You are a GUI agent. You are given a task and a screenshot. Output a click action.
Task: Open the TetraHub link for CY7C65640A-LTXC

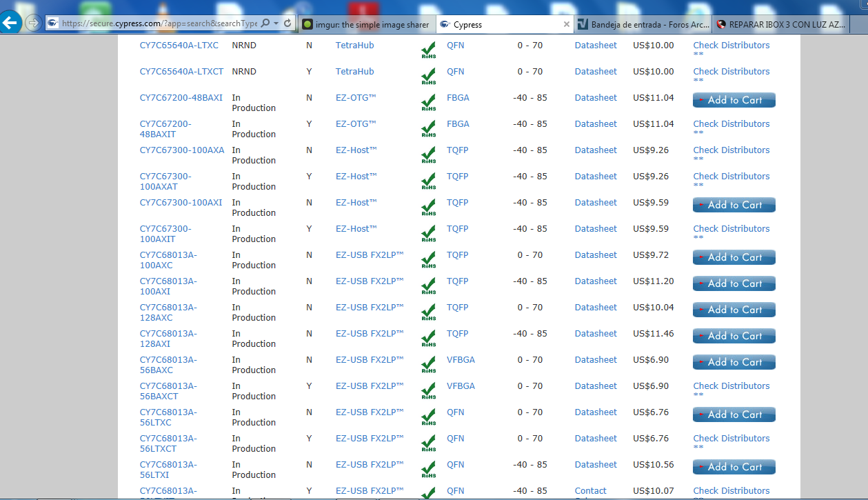click(x=355, y=46)
